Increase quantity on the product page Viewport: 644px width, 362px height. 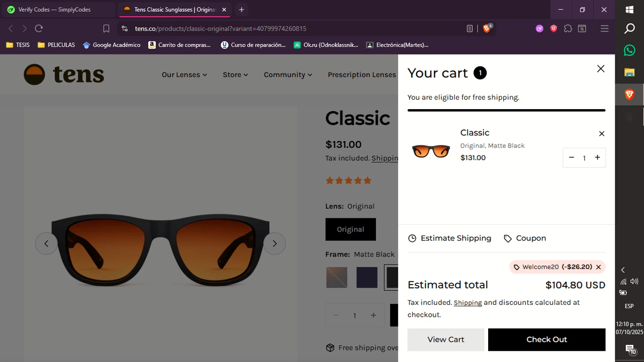(374, 316)
